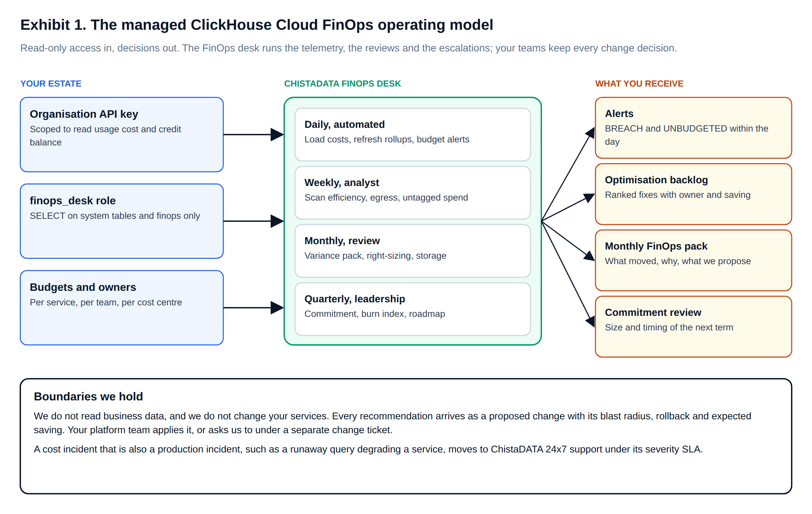Select the 'CHISTADATA FINOPS DESK' column label
The height and width of the screenshot is (514, 812).
pyautogui.click(x=342, y=84)
